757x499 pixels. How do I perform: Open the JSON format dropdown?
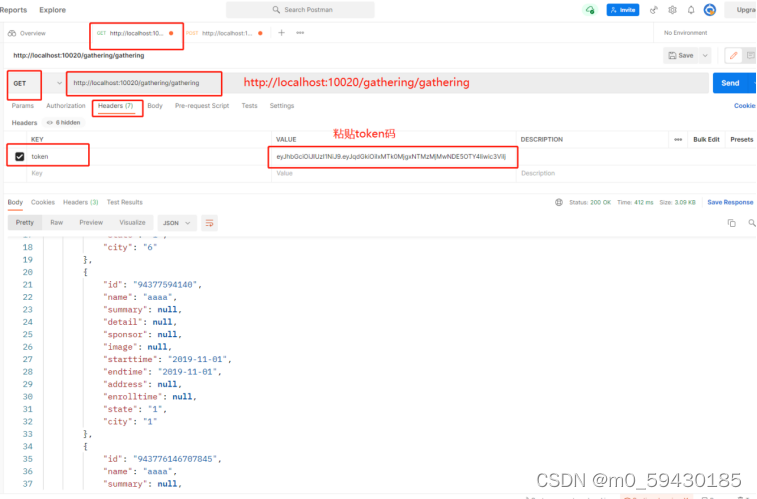(177, 223)
